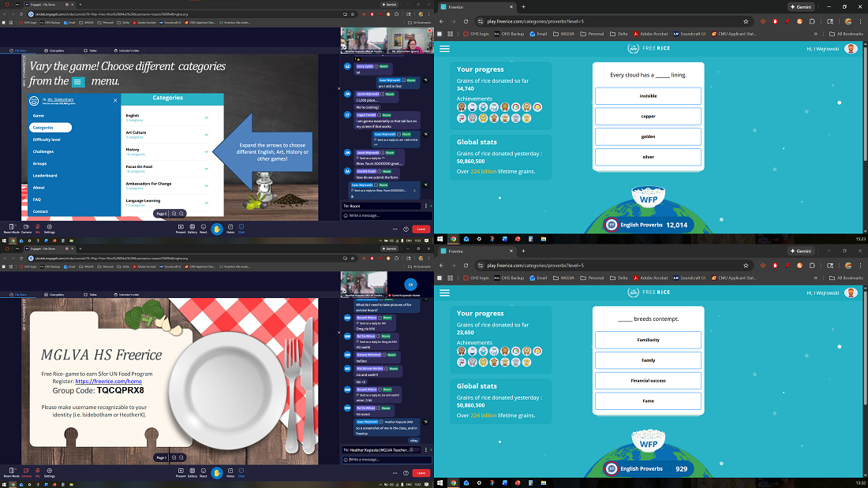868x488 pixels.
Task: Reload the cloud-proverb Freerice browser page
Action: (x=466, y=21)
